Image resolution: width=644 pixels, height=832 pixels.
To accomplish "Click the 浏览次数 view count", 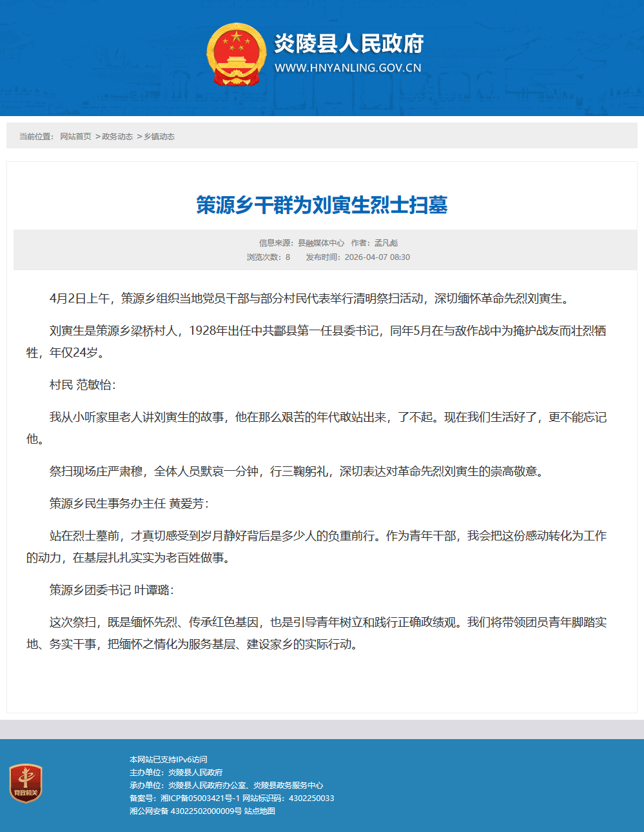I will 268,257.
